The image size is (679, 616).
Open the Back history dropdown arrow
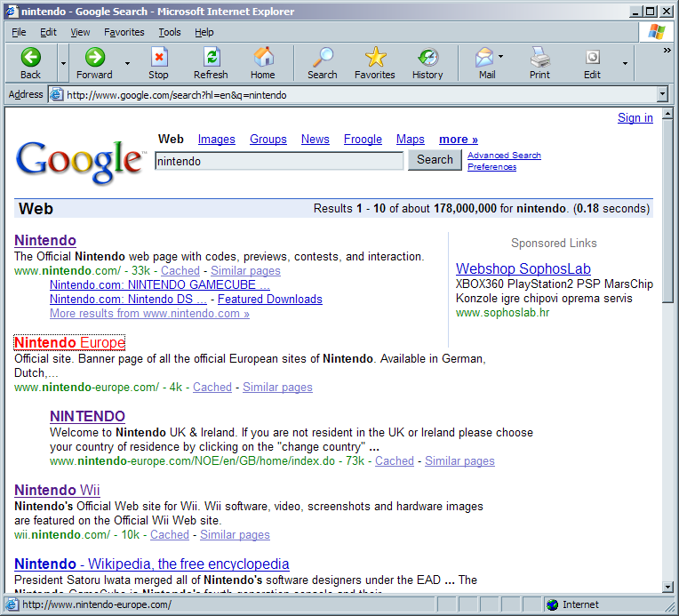(63, 64)
